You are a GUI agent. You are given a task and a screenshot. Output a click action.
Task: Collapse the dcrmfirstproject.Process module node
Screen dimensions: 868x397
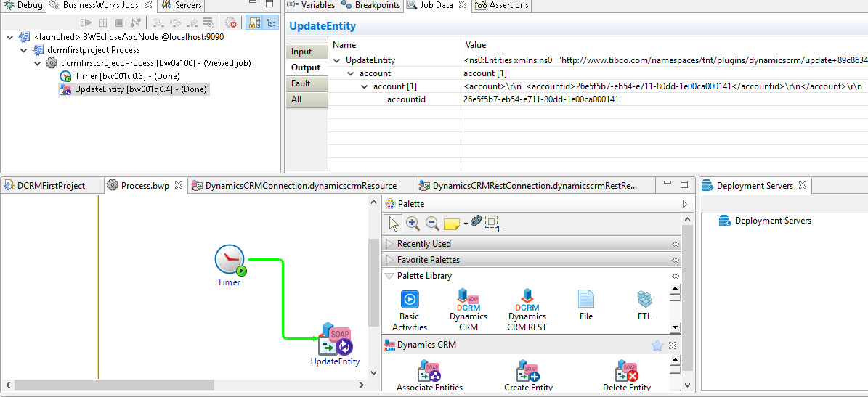pyautogui.click(x=23, y=50)
